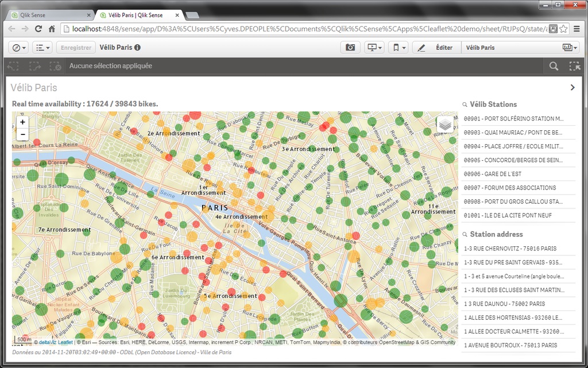Select station 00905 - CONCORDE/BERGES DE SEINE
588x368 pixels.
click(519, 160)
